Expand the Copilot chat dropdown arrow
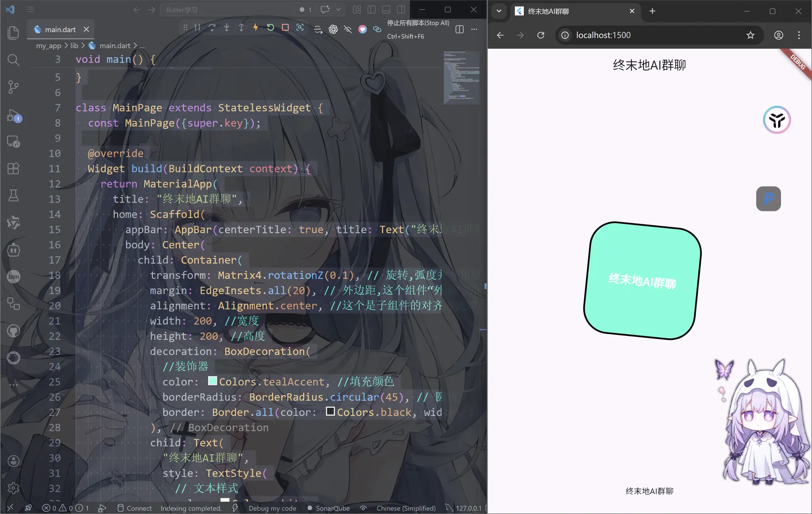The image size is (812, 514). tap(338, 9)
